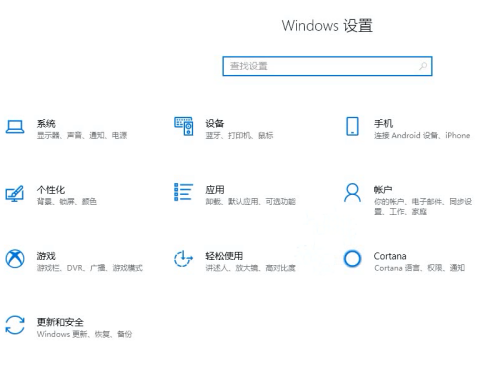Open the 轻松使用 dotted-clock icon
The image size is (500, 375).
pos(183,259)
